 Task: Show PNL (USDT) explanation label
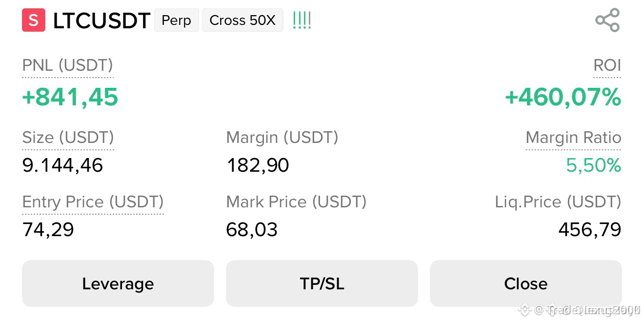(x=68, y=65)
